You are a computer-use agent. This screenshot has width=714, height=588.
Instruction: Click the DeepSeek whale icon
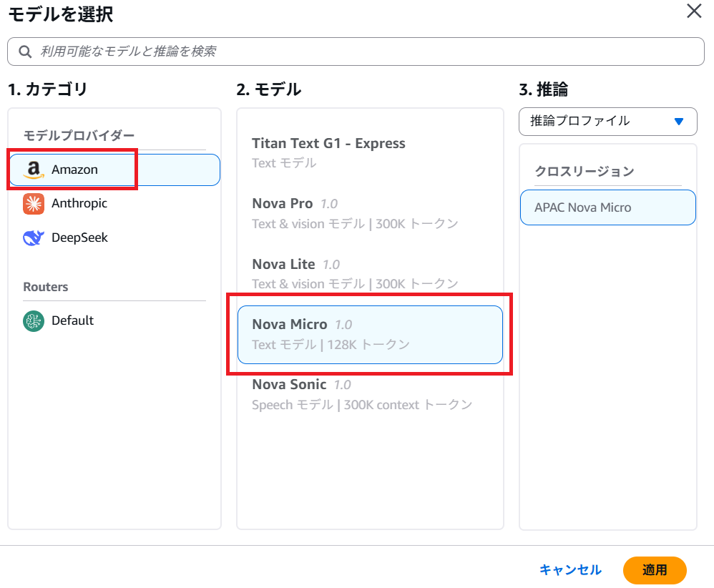click(x=33, y=237)
